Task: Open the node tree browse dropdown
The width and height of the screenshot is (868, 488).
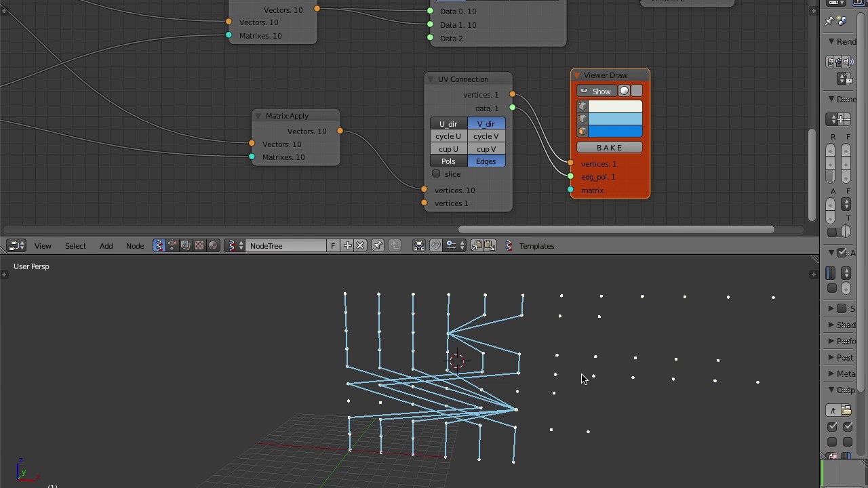Action: click(235, 246)
